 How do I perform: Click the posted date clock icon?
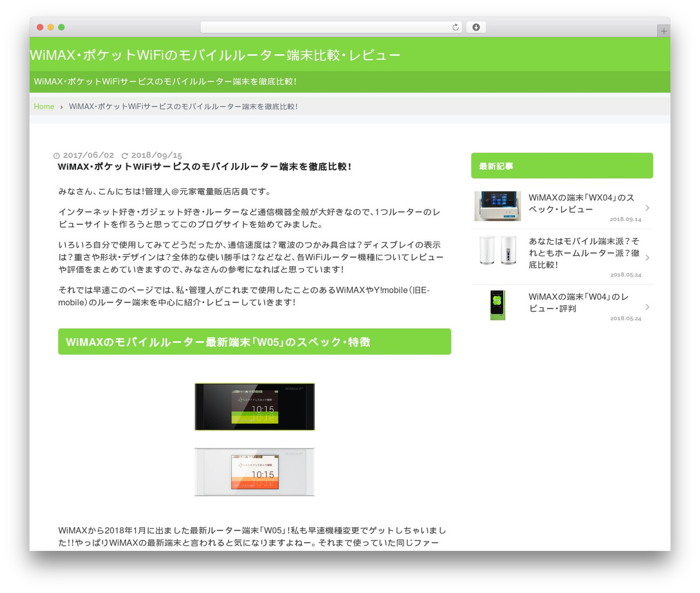(x=56, y=156)
